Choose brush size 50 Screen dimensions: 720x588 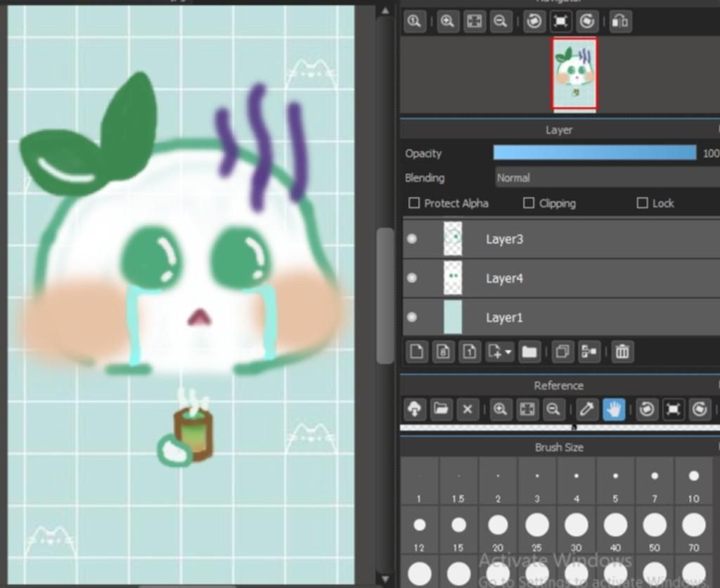655,531
